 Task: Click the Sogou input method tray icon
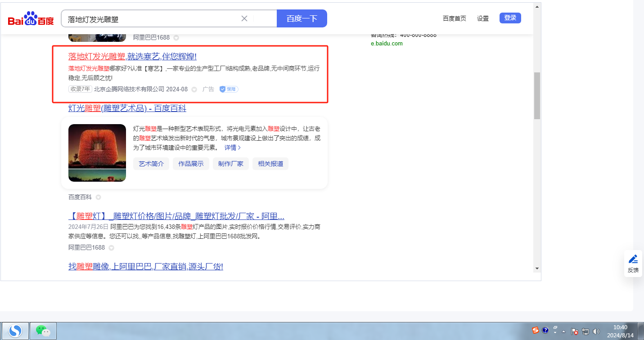535,331
